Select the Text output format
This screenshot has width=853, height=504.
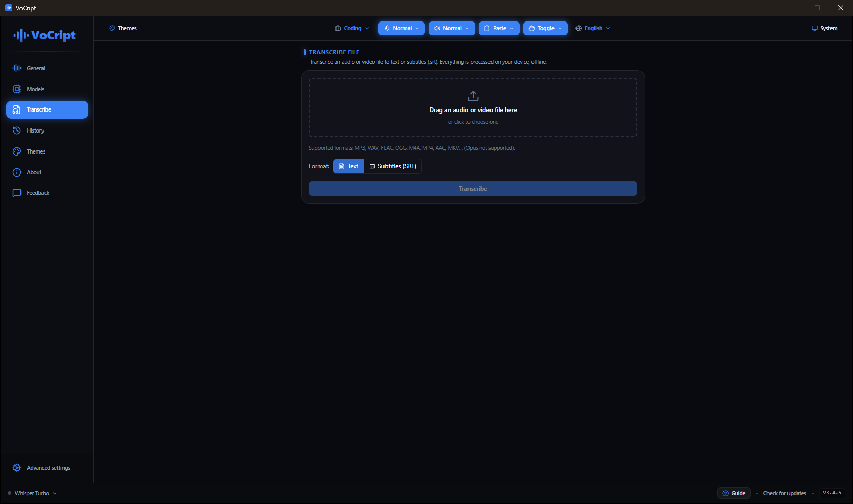tap(348, 166)
